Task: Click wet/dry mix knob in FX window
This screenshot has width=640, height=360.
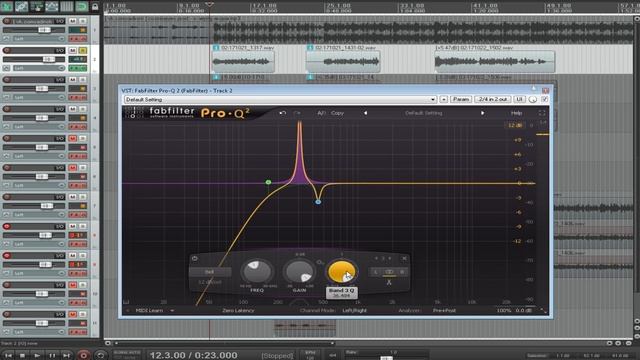Action: point(533,99)
